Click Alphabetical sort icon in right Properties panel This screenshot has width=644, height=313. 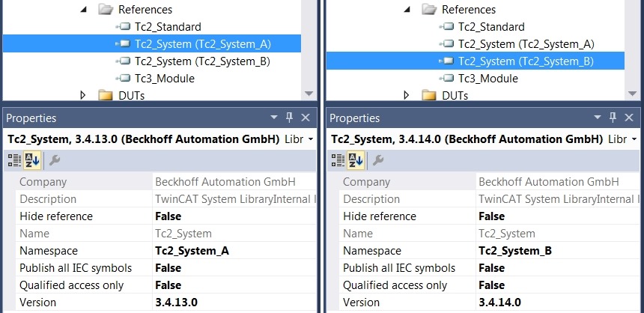[357, 160]
